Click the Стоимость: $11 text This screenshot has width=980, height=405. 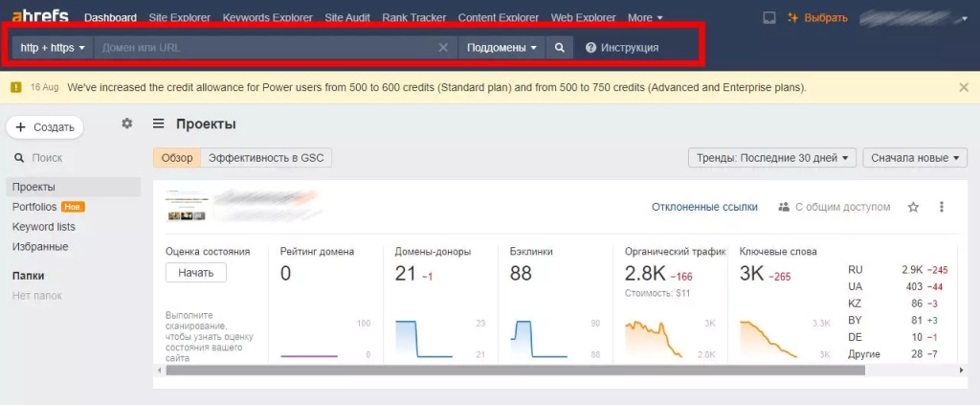[657, 293]
